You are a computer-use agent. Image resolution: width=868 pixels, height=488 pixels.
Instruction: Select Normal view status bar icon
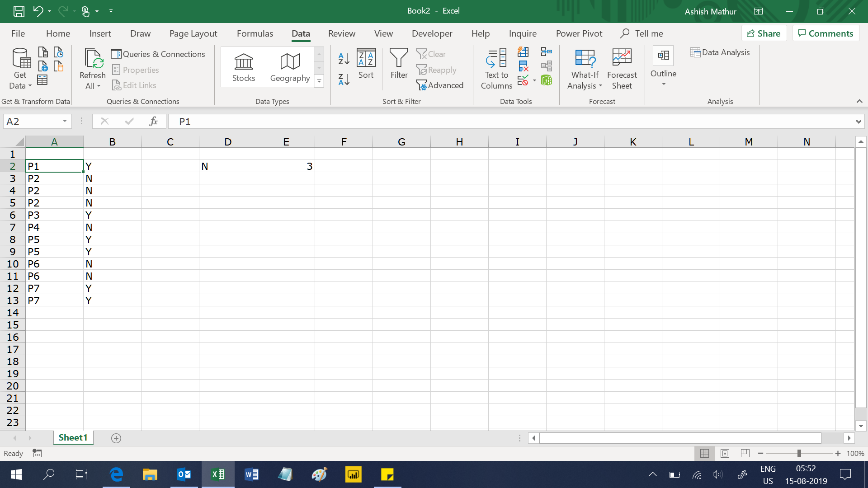tap(704, 453)
